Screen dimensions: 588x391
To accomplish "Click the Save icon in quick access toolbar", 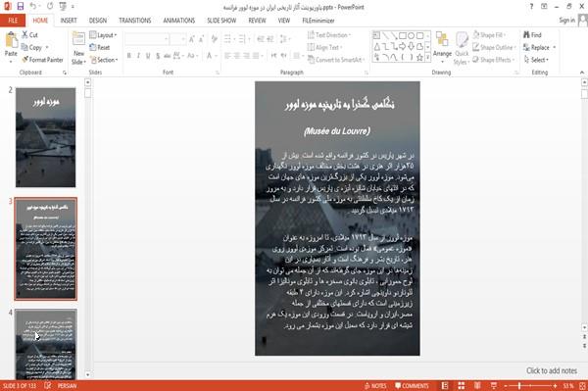I will 21,7.
